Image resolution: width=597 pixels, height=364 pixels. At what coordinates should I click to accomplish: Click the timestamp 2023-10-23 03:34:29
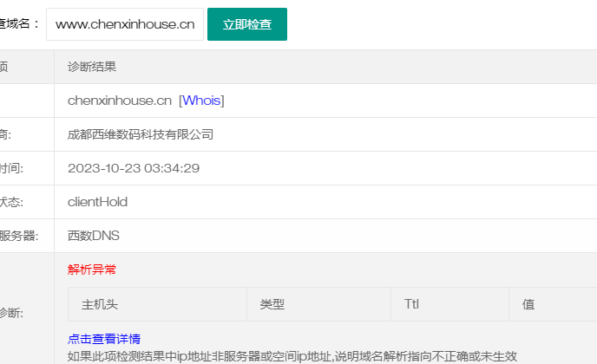(134, 168)
